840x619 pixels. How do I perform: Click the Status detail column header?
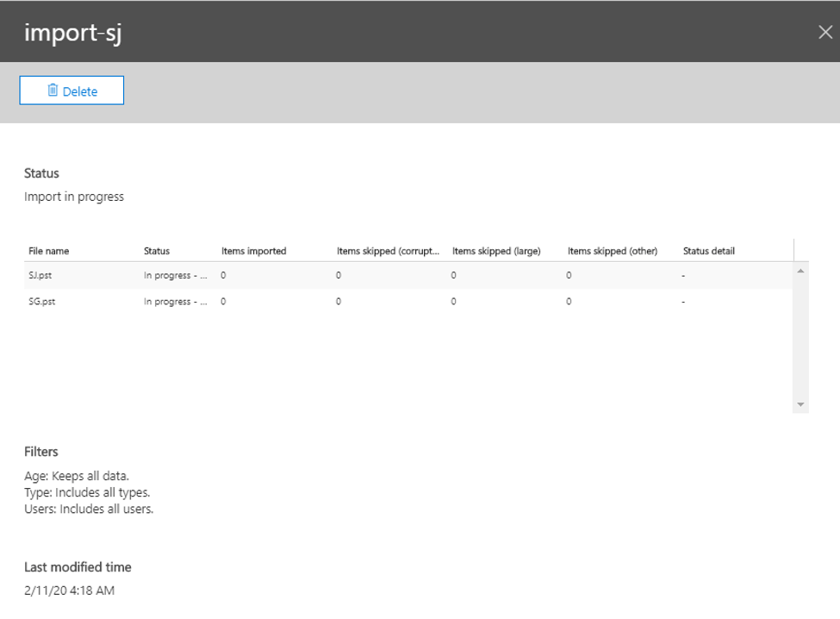[x=708, y=251]
